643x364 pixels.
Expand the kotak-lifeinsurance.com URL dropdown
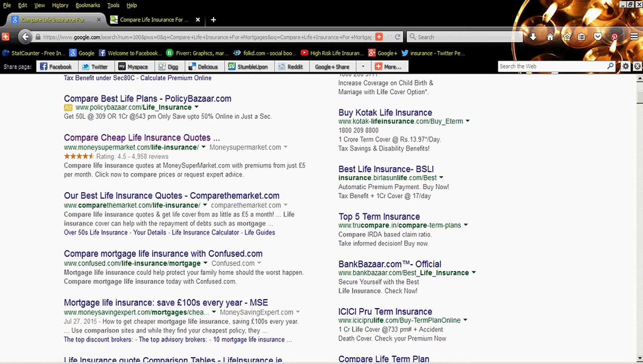click(x=468, y=121)
